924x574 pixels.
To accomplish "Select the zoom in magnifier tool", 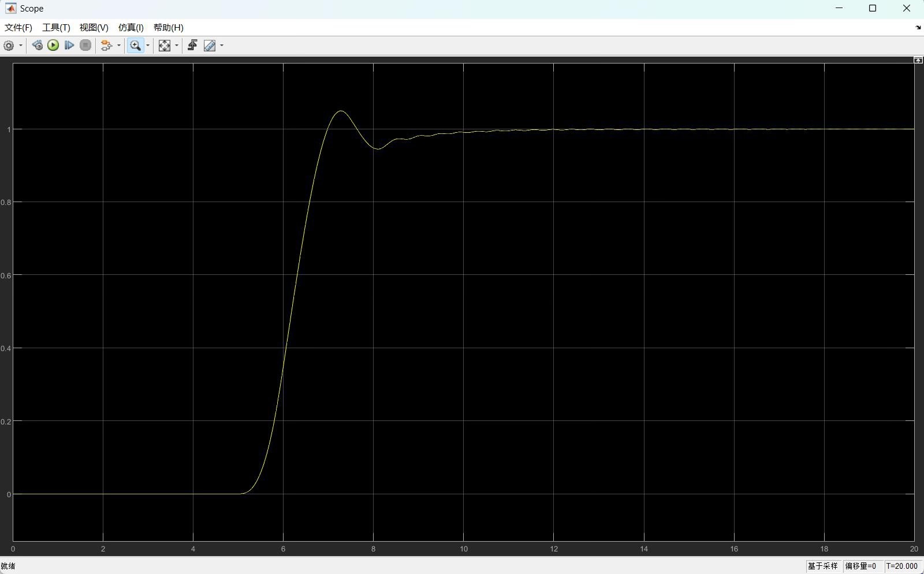I will click(135, 46).
